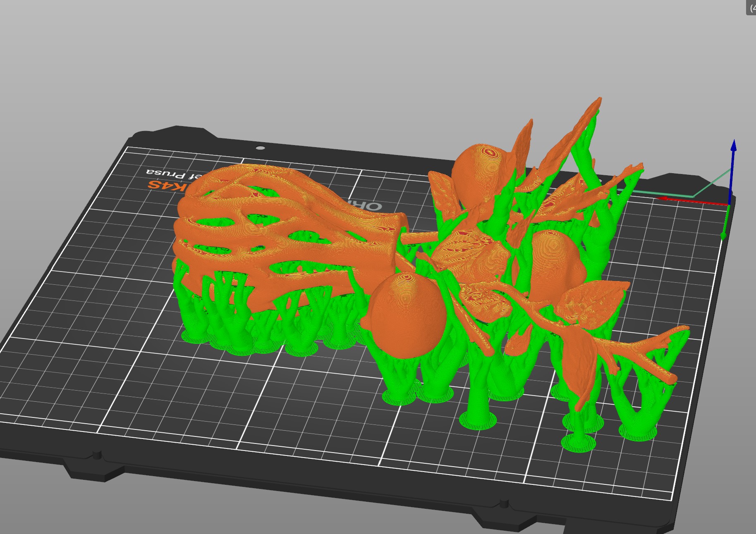Click the green Y-axis arrow tip
This screenshot has height=534, width=756.
723,236
